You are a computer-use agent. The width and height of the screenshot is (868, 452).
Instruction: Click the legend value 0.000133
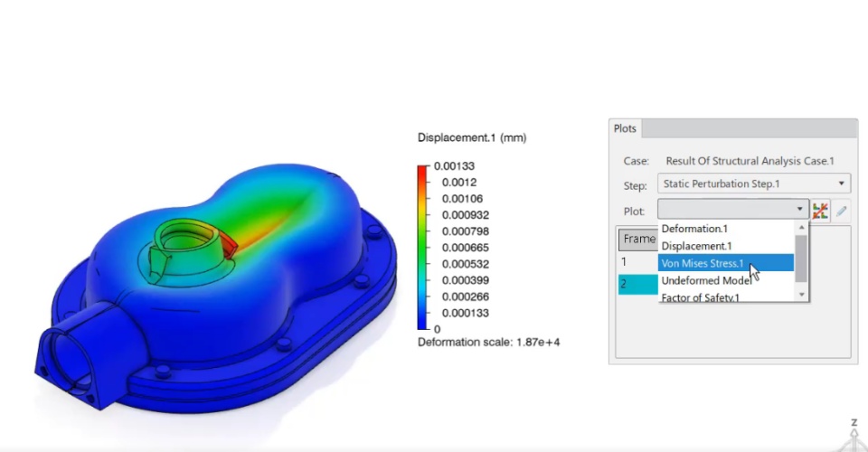[x=465, y=313]
